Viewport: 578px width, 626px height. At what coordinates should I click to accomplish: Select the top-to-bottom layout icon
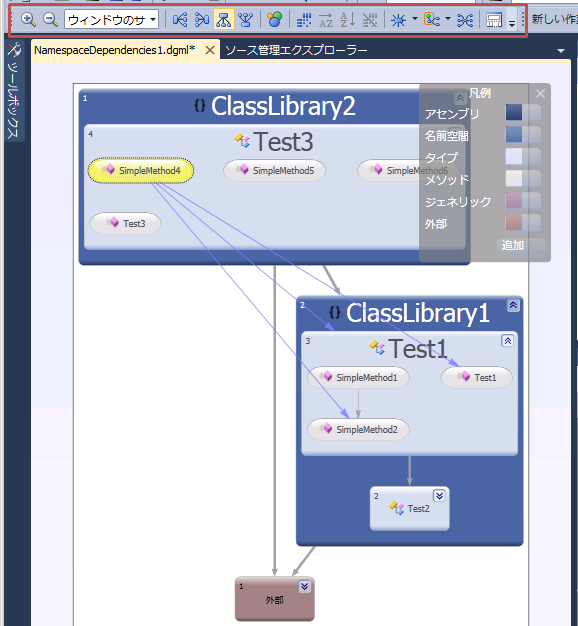(224, 20)
